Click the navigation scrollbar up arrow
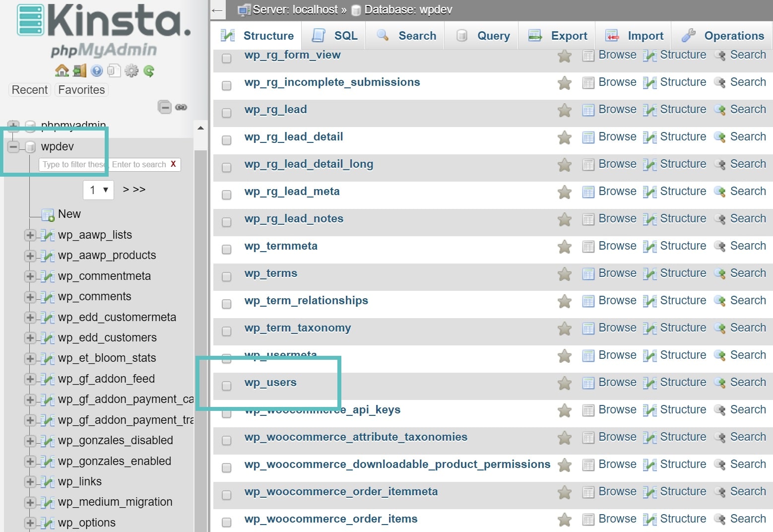This screenshot has height=532, width=773. click(200, 128)
